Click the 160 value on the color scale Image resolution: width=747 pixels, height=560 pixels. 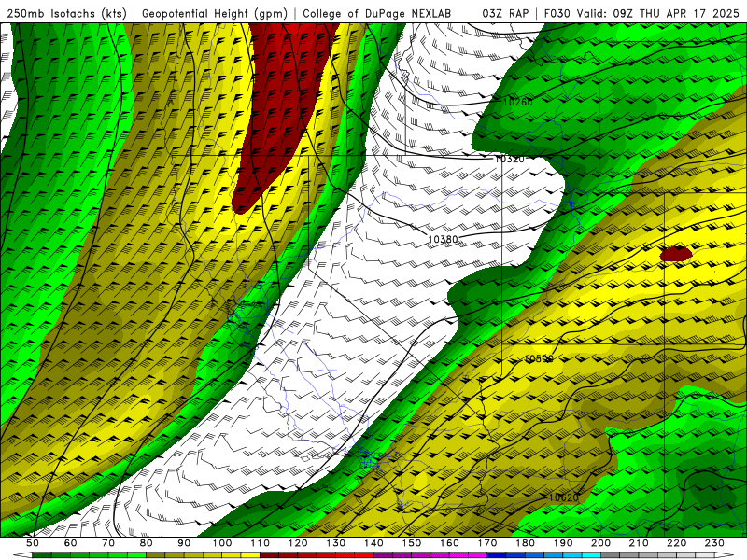(449, 543)
